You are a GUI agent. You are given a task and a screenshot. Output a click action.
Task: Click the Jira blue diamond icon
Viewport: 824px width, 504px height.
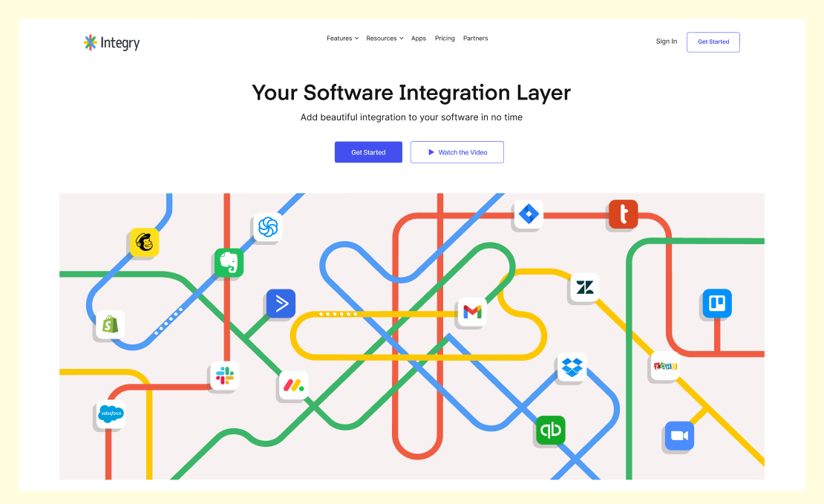pyautogui.click(x=529, y=214)
